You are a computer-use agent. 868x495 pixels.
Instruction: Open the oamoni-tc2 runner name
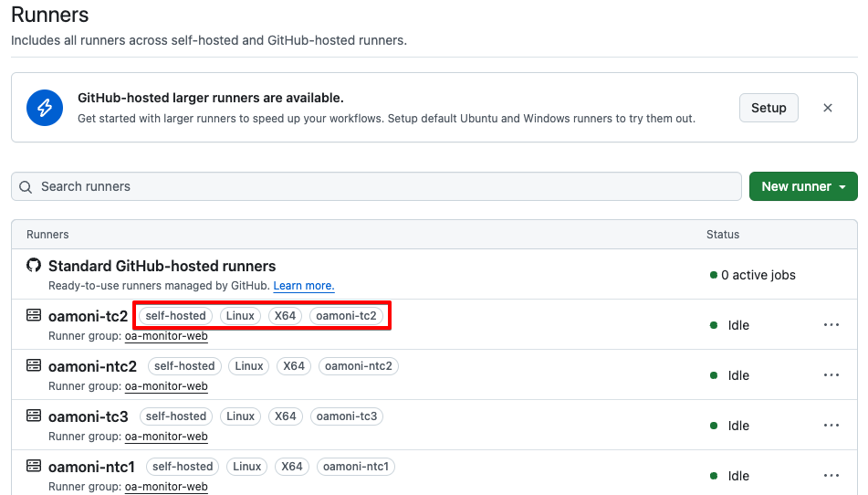88,316
